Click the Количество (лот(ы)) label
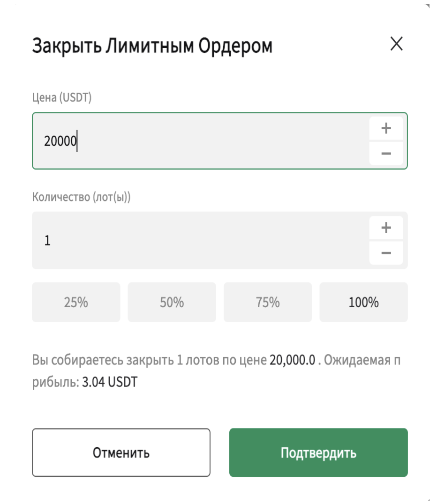Screen dimensions: 437x504 coord(82,197)
